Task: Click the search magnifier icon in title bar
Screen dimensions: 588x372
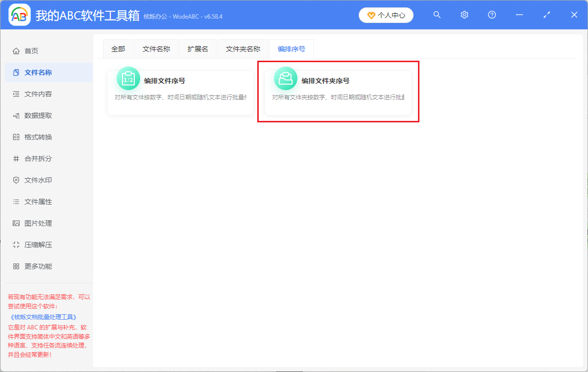Action: pyautogui.click(x=437, y=15)
